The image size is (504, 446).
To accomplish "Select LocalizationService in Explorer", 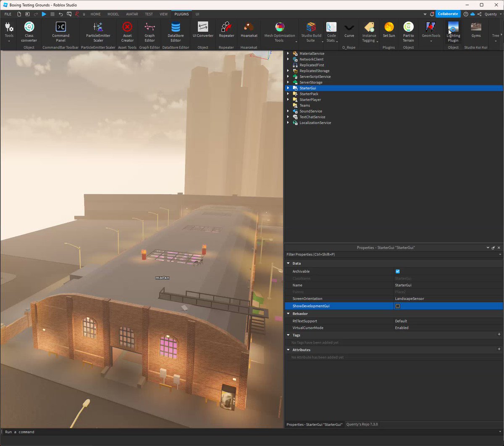I will coord(315,123).
